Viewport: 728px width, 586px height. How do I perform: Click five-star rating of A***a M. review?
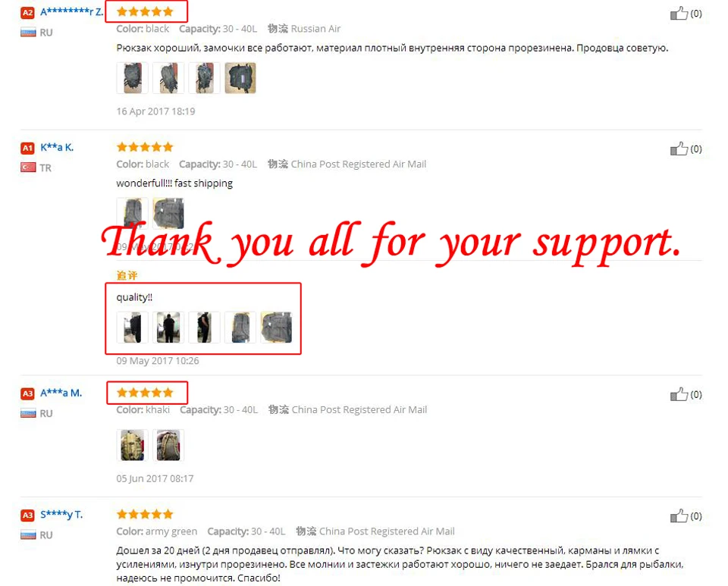tap(145, 393)
